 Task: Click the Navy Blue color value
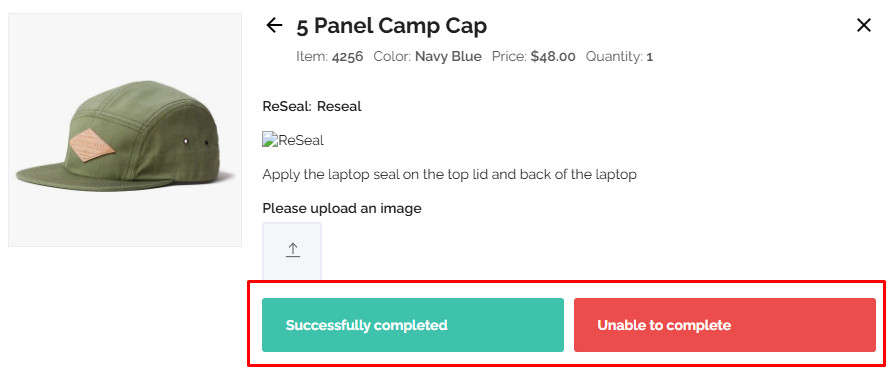coord(448,57)
